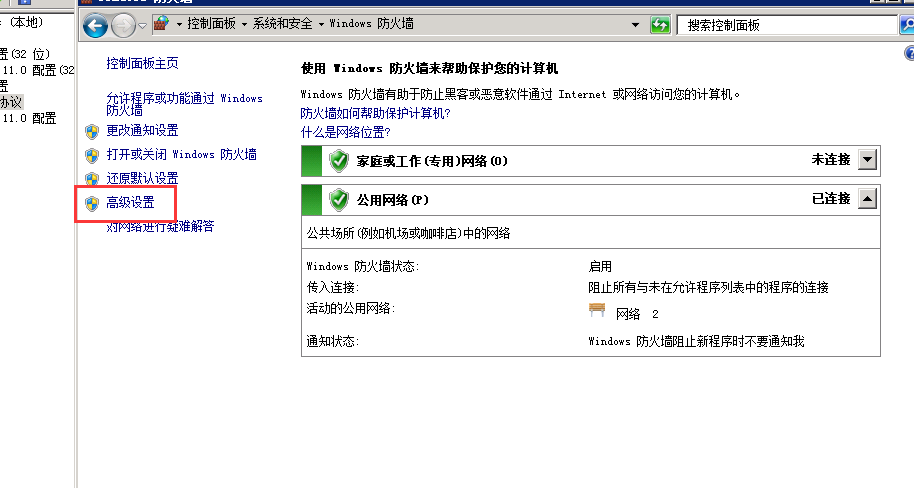The image size is (914, 488).
Task: Expand arrow before 系统和安全 in breadcrumb
Action: pyautogui.click(x=244, y=24)
